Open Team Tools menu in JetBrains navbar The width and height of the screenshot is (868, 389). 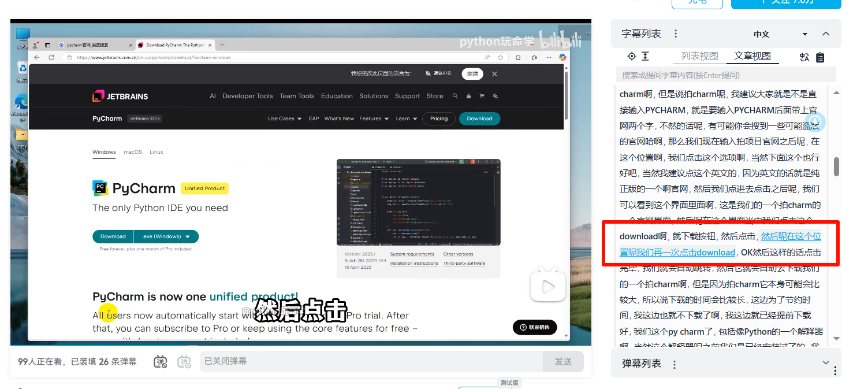pyautogui.click(x=297, y=96)
